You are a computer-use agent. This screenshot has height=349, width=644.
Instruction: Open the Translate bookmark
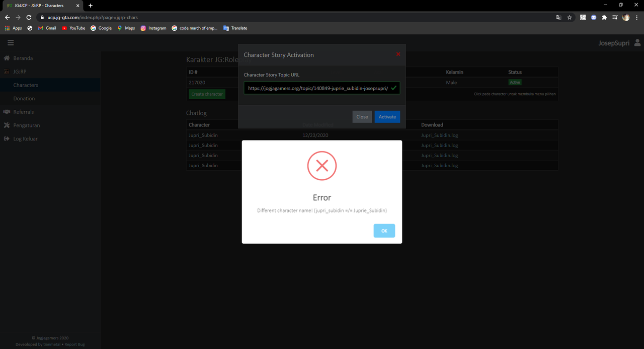pyautogui.click(x=235, y=28)
